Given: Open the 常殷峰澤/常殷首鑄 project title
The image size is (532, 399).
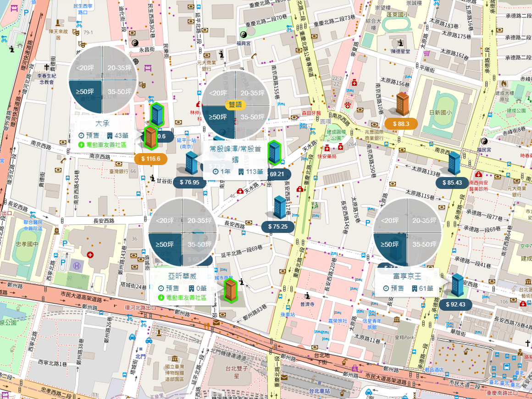Looking at the screenshot, I should pos(235,154).
